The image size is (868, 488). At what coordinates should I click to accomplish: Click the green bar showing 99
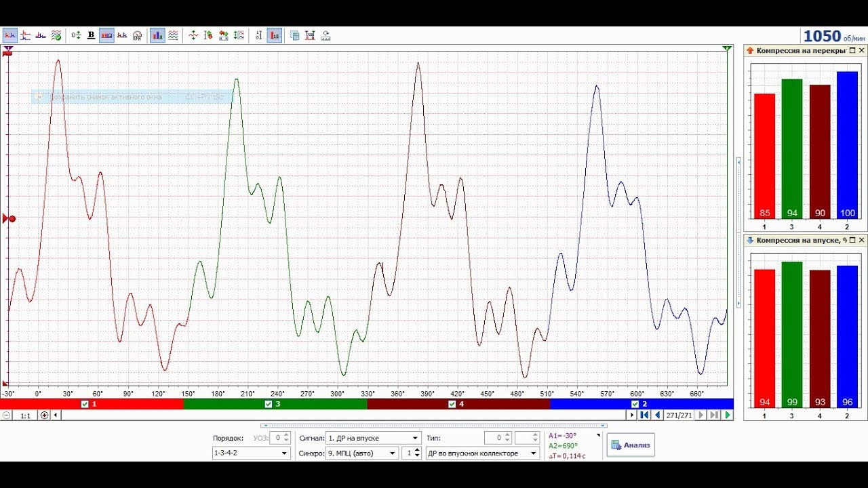792,335
